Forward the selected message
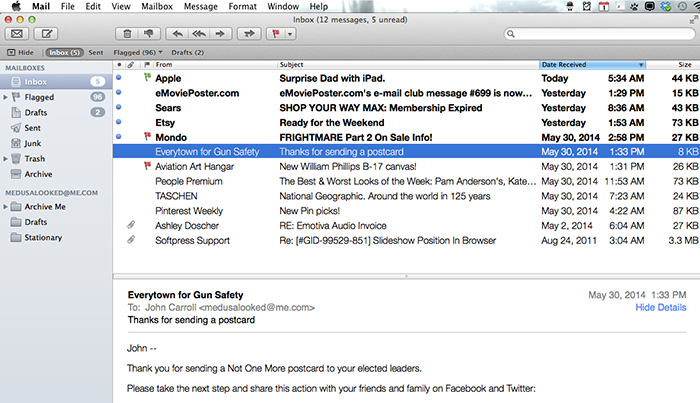The width and height of the screenshot is (700, 403). click(220, 33)
